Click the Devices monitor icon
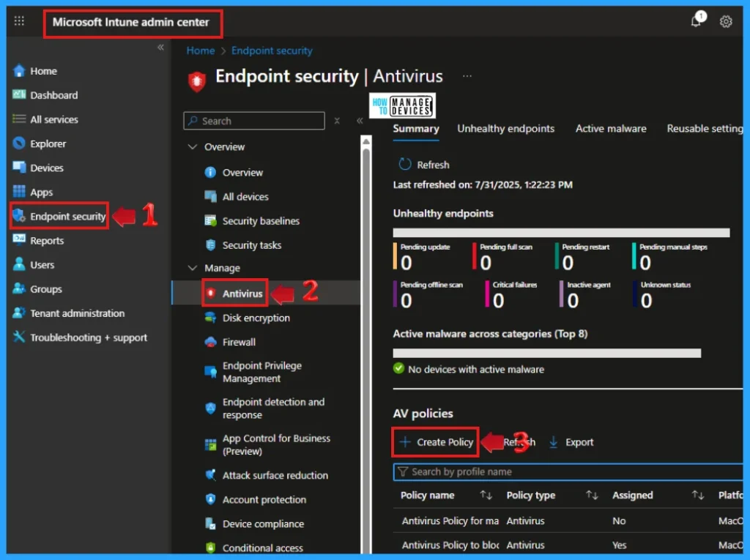The height and width of the screenshot is (560, 750). (x=18, y=168)
